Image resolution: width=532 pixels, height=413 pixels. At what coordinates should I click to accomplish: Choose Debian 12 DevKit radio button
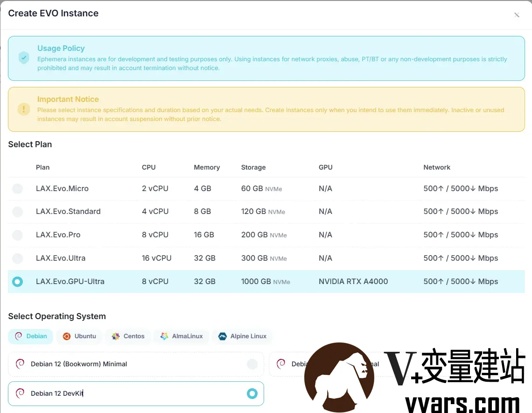[x=252, y=394]
